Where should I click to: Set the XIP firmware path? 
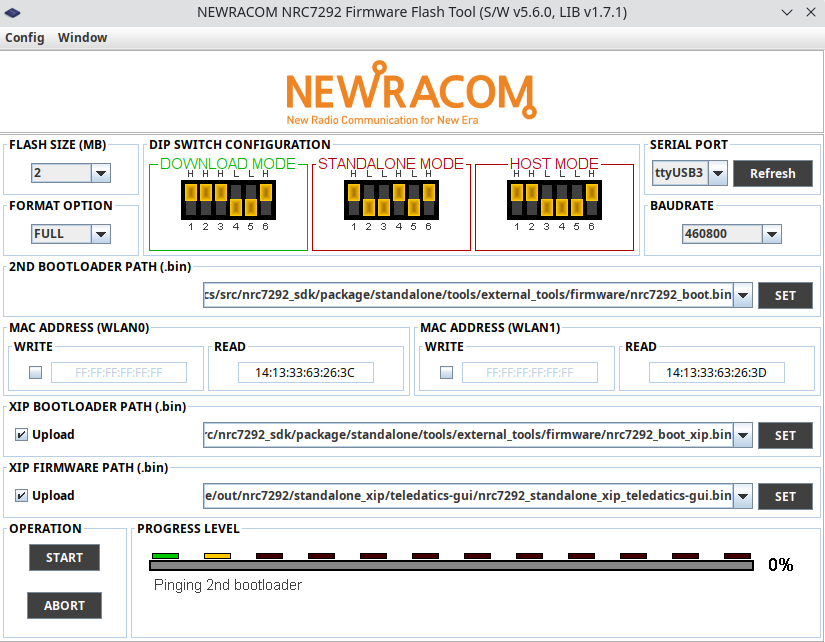coord(785,496)
